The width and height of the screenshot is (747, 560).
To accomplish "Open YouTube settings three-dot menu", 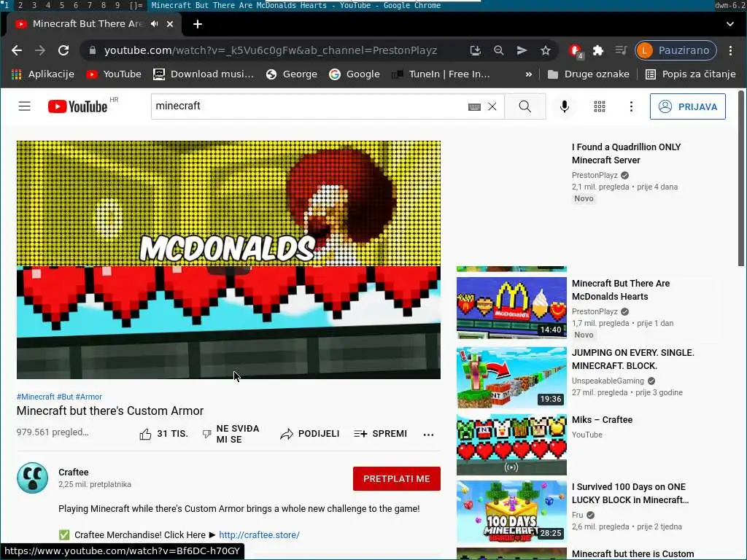I will 631,106.
